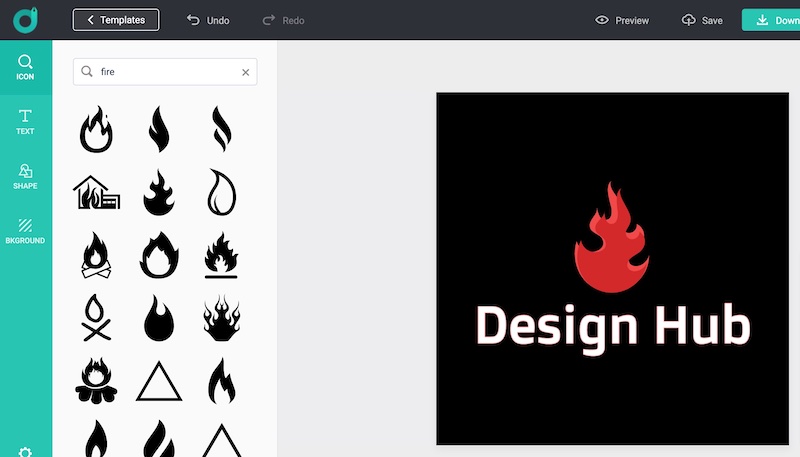Select the fire pit with stones icon

(x=96, y=380)
